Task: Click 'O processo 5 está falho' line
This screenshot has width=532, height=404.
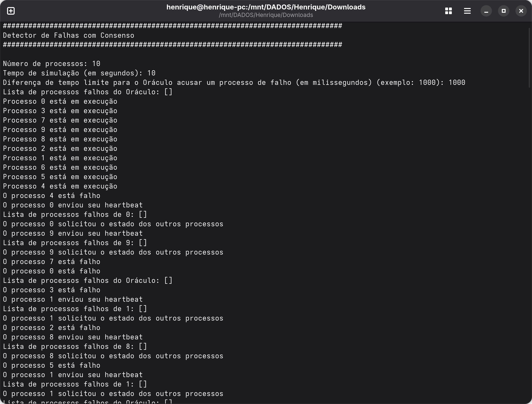Action: pyautogui.click(x=51, y=366)
